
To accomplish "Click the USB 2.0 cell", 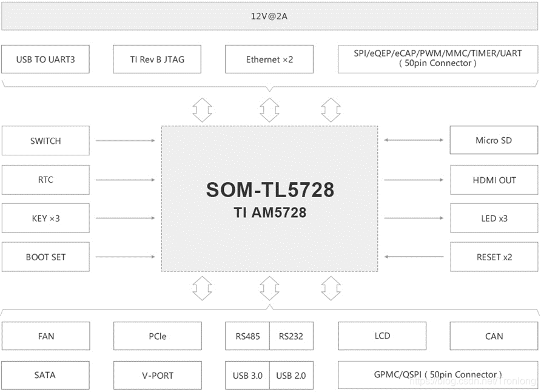I will [291, 375].
